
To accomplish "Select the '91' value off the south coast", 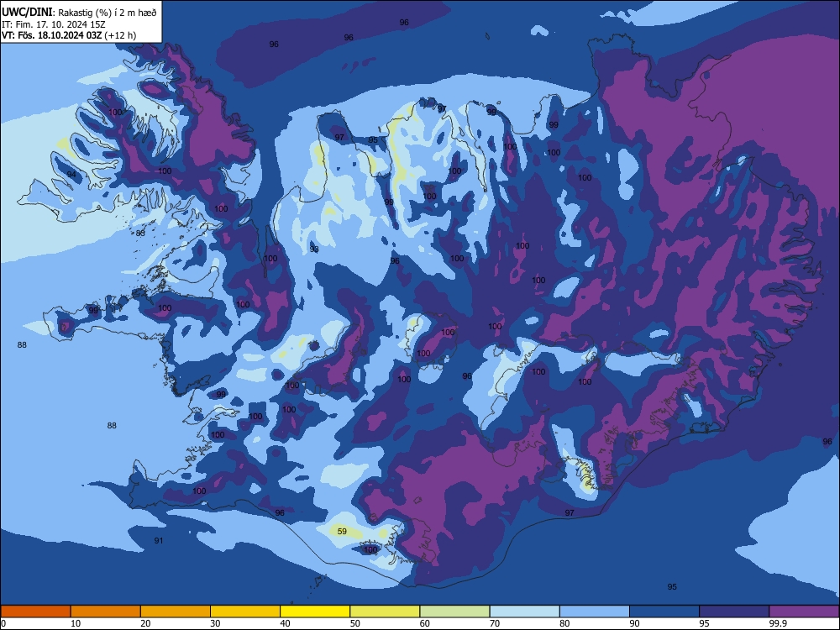I will (x=159, y=540).
